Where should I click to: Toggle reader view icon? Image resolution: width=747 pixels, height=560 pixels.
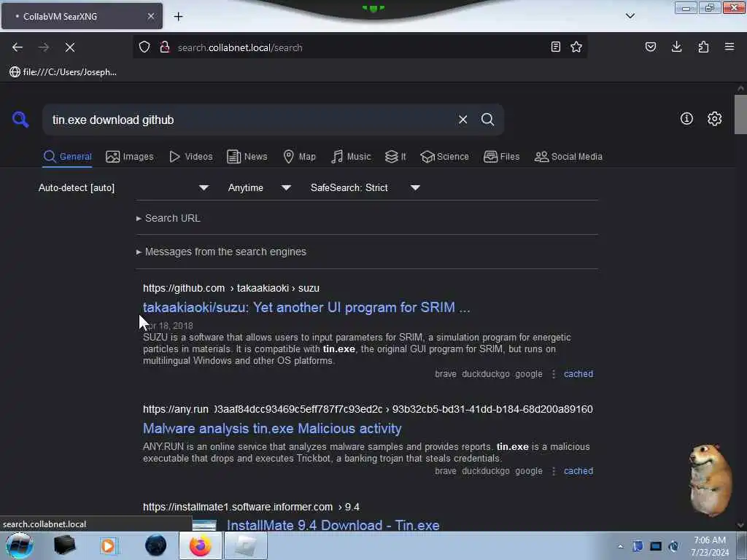(555, 47)
